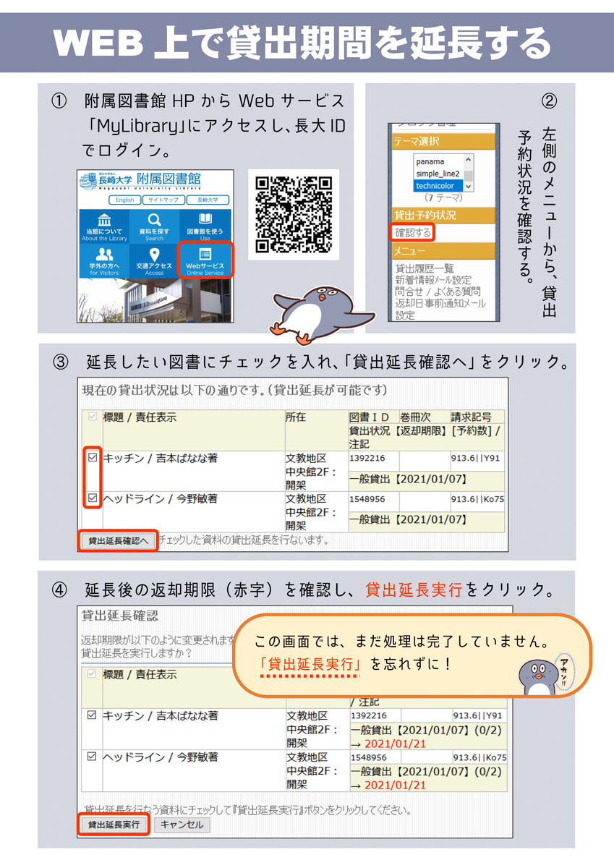Click call number 913.6||Ko75 in the loan status list

(x=477, y=499)
